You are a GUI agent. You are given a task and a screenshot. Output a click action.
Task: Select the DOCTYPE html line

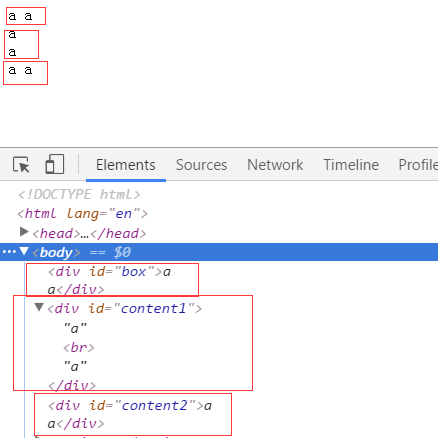79,194
